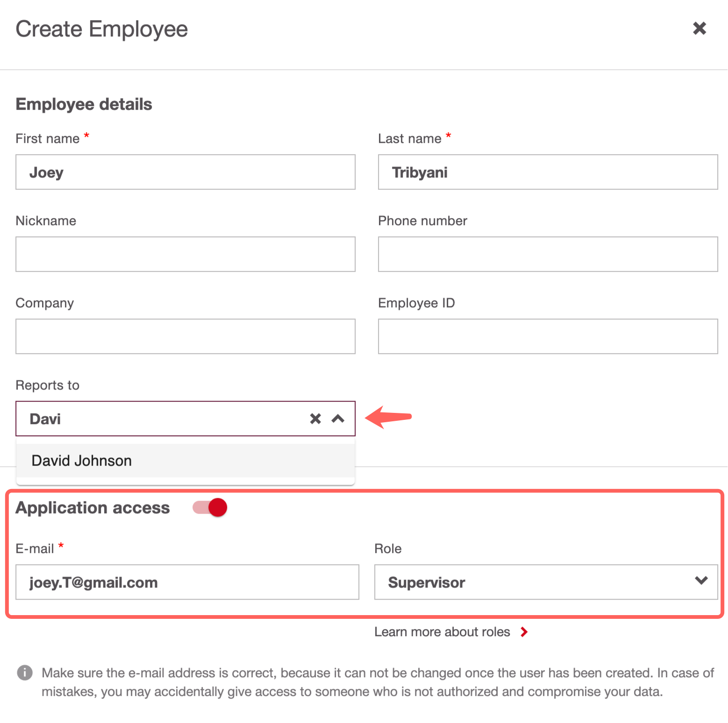
Task: Focus the empty Nickname field
Action: tap(185, 254)
